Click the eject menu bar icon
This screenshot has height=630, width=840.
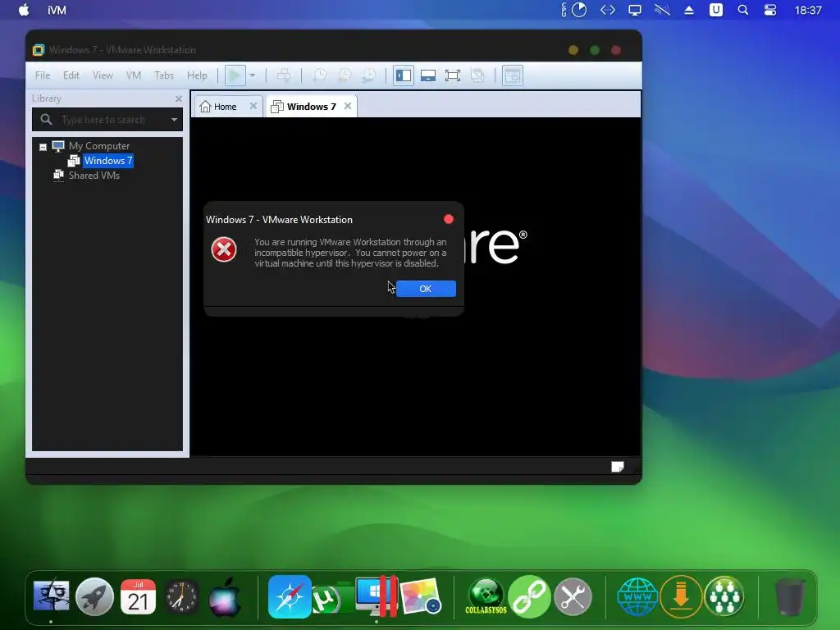coord(689,10)
